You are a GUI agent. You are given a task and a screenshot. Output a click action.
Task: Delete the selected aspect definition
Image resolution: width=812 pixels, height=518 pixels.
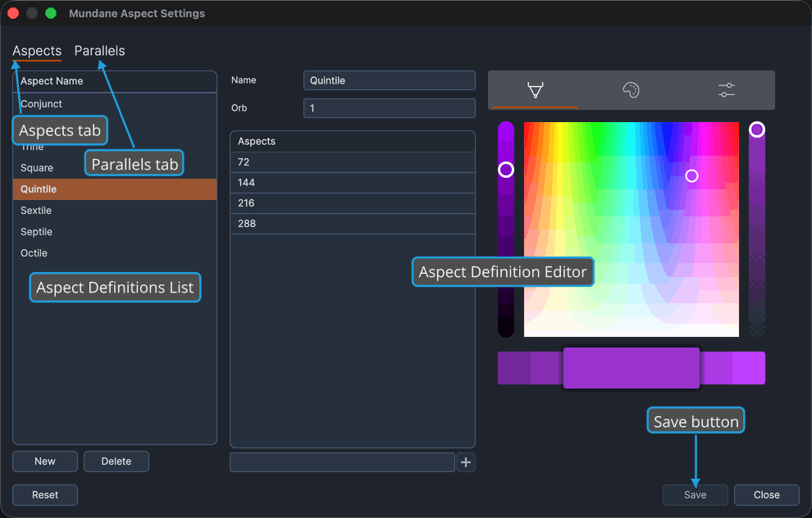[x=116, y=461]
